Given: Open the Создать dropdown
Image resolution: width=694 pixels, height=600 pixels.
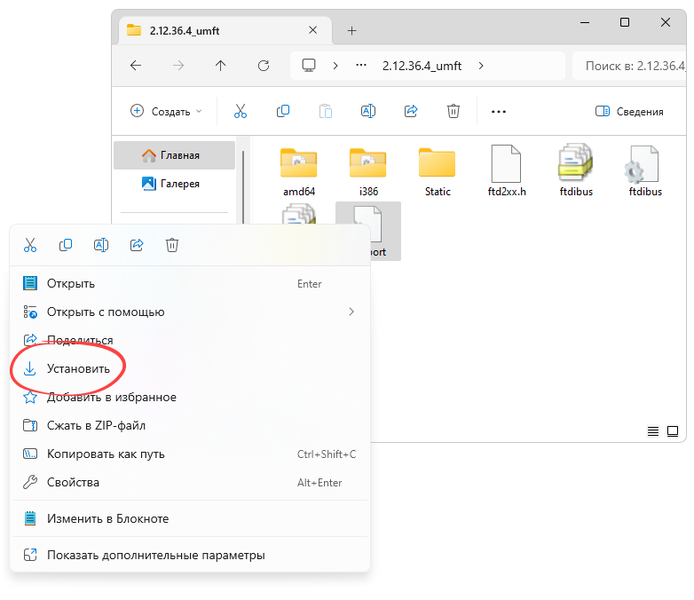Looking at the screenshot, I should [x=166, y=111].
